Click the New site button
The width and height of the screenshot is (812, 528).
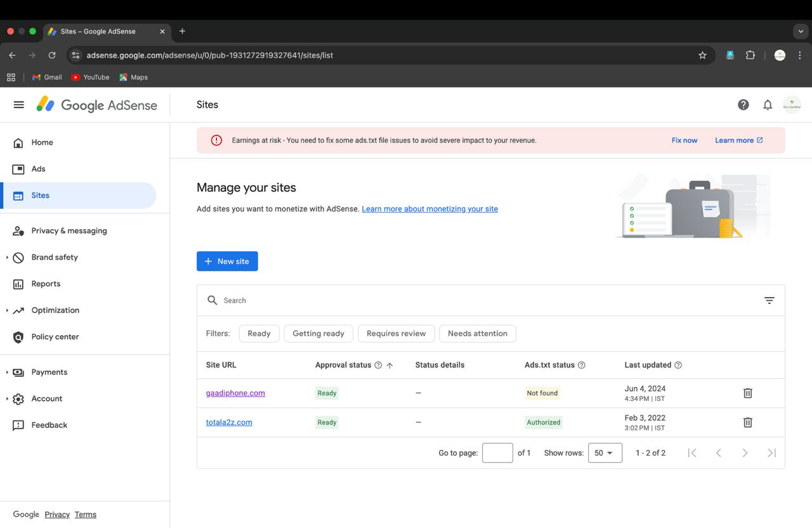point(227,261)
